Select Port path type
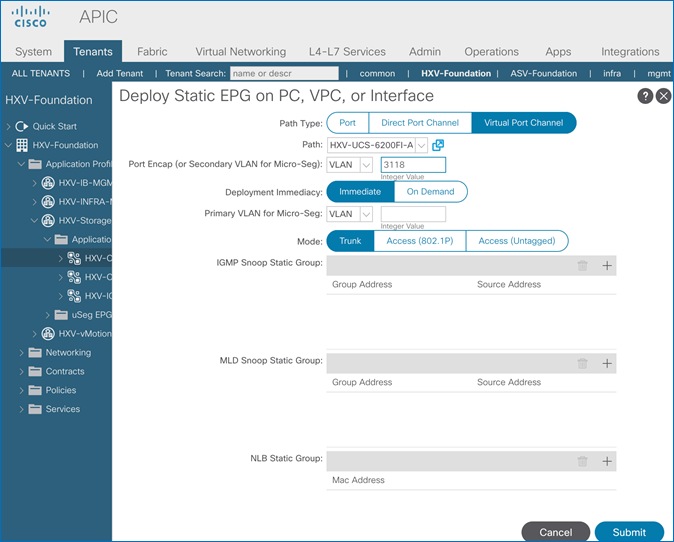Viewport: 674px width, 542px height. (347, 123)
